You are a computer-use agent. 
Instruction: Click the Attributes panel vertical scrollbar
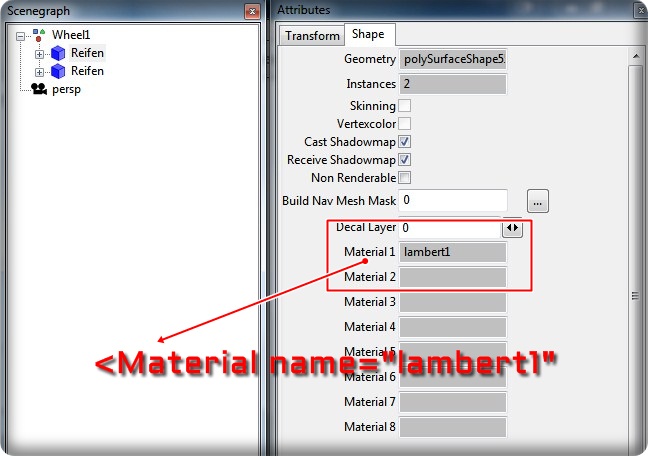[634, 294]
